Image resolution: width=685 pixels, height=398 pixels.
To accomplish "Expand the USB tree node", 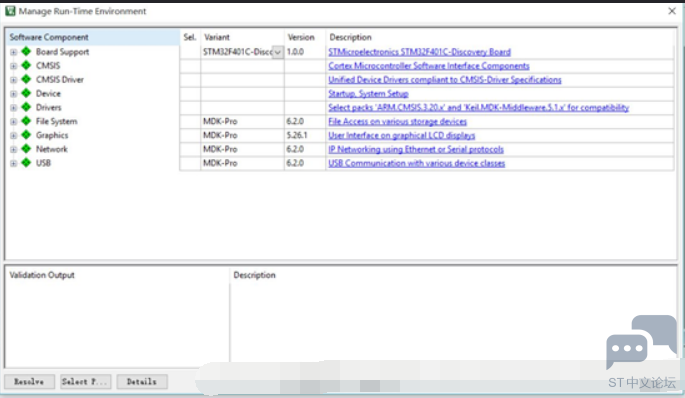I will (x=14, y=164).
